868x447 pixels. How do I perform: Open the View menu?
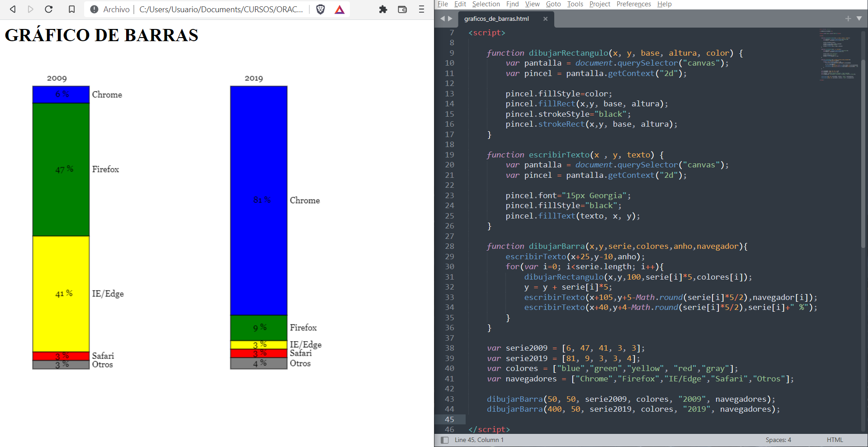[x=532, y=4]
